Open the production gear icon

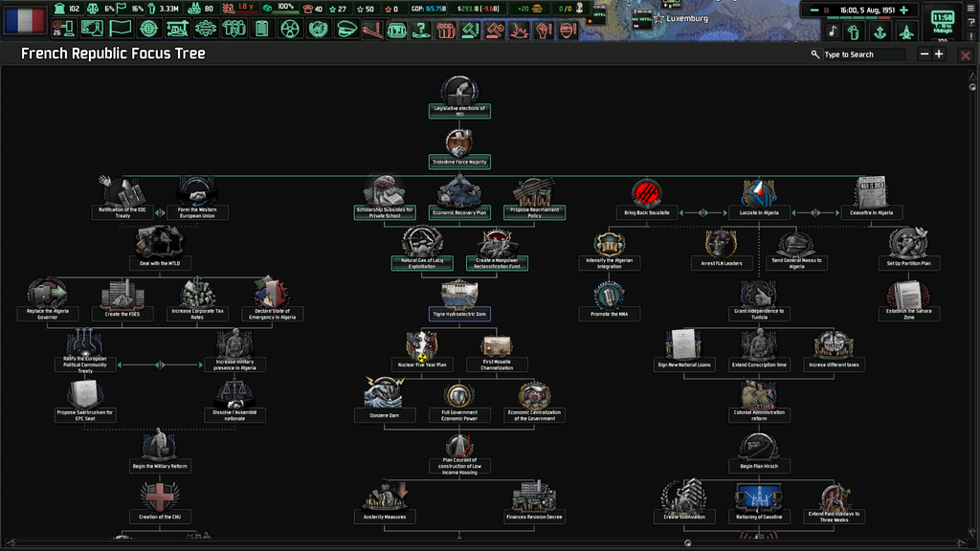point(206,29)
